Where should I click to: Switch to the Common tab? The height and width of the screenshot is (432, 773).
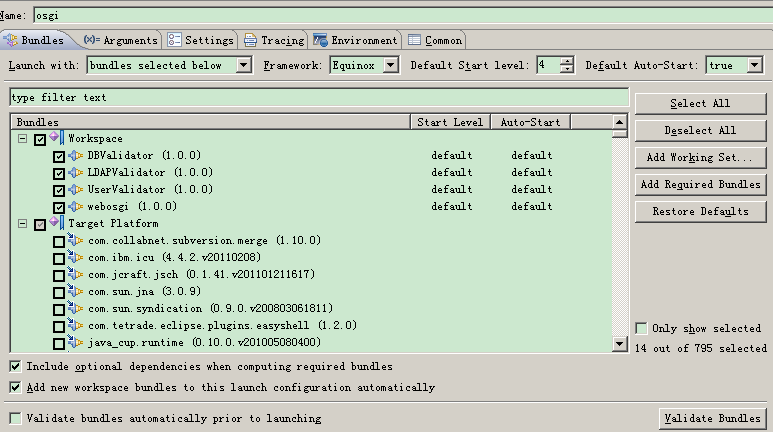(435, 40)
